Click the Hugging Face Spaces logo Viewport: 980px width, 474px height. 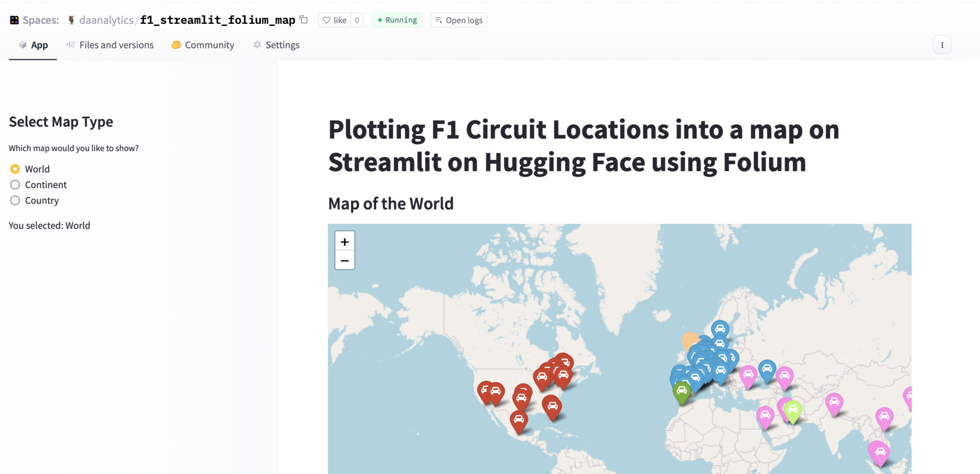click(x=14, y=20)
